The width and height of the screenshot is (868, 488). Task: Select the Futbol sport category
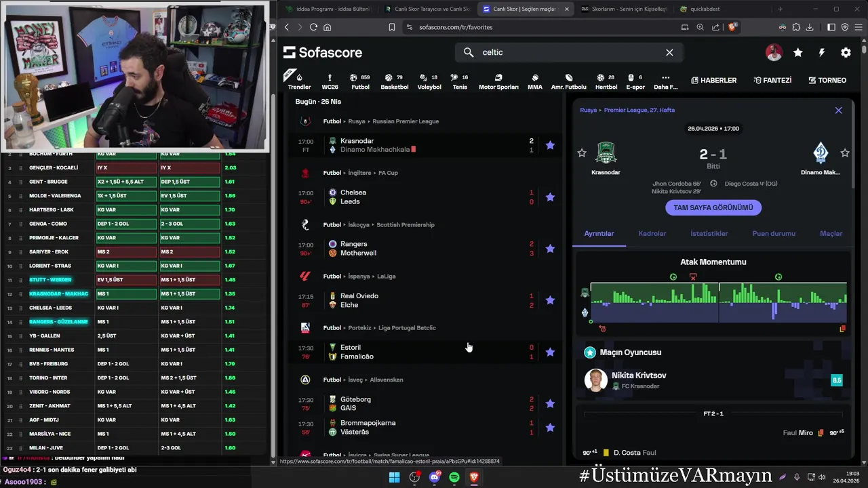pos(360,81)
